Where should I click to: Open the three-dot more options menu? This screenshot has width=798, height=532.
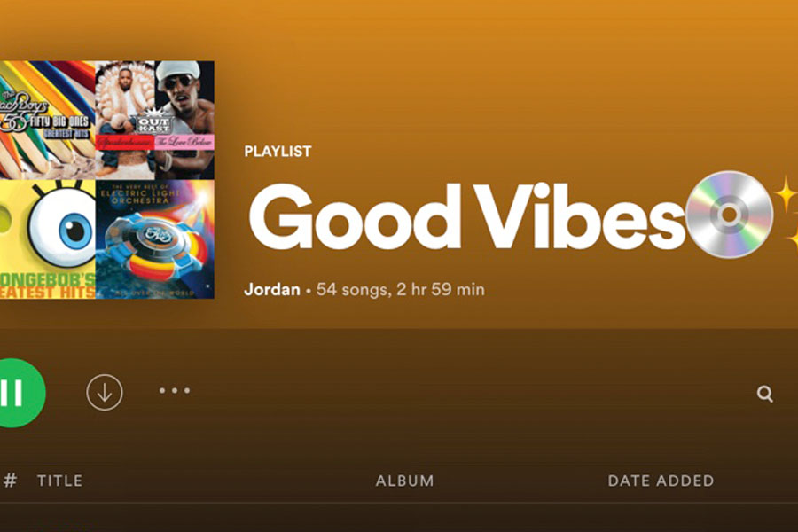[x=175, y=390]
